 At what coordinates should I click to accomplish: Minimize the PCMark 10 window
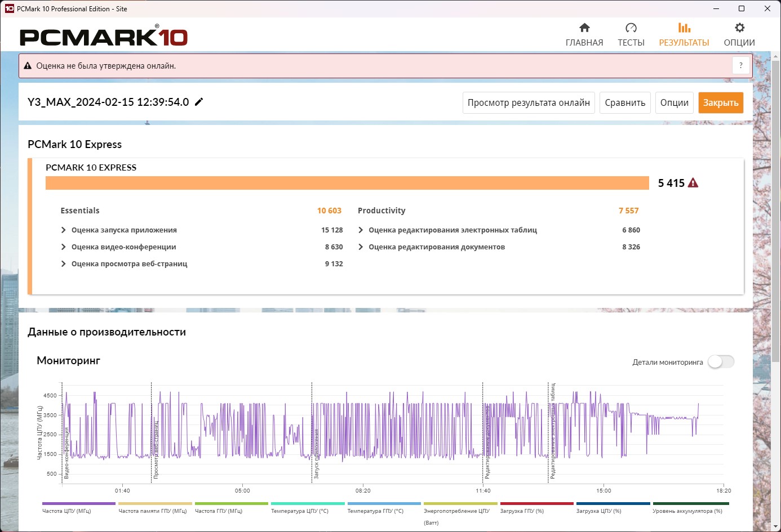(x=716, y=8)
